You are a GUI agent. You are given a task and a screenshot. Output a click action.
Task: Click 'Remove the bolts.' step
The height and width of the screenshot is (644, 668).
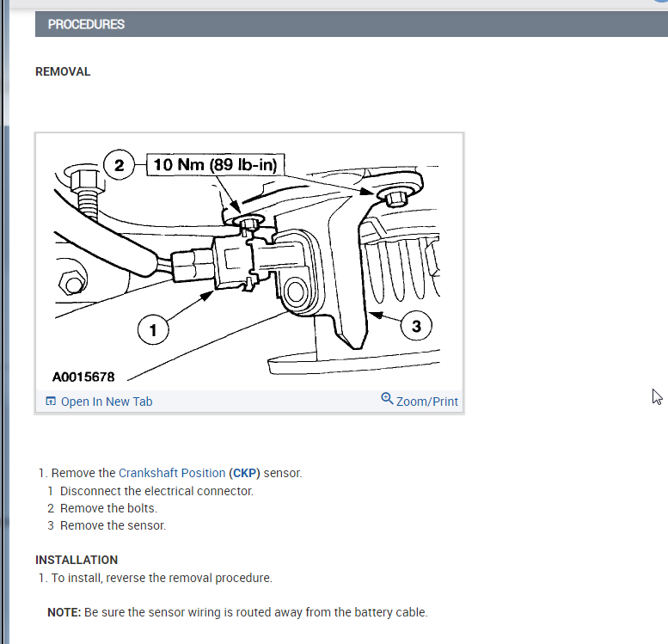click(108, 508)
